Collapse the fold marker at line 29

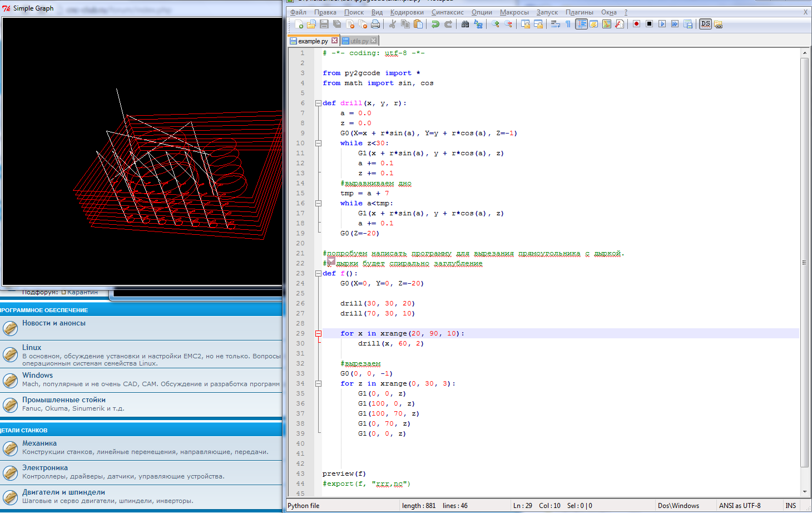point(318,333)
